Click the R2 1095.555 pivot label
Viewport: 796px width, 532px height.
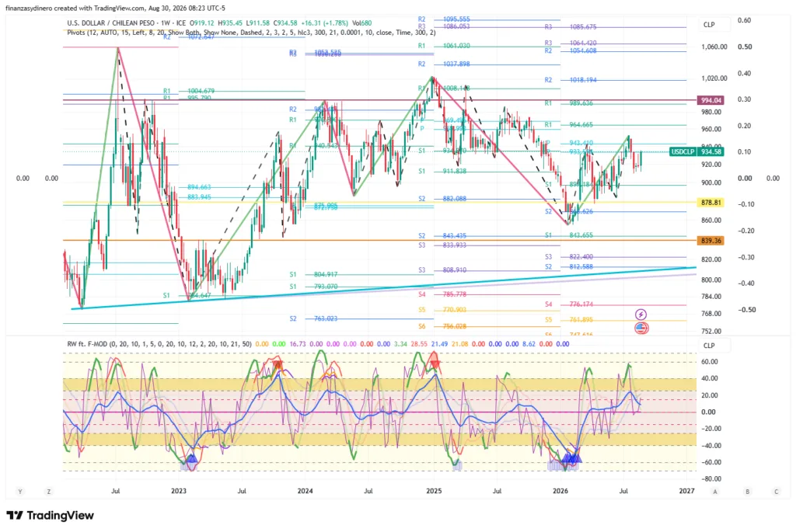444,19
